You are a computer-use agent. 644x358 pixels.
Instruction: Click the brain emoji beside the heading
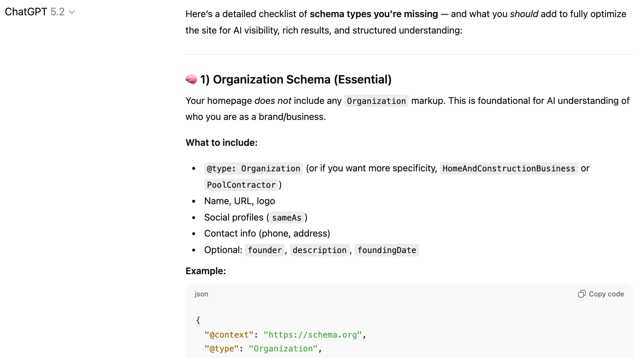tap(190, 79)
